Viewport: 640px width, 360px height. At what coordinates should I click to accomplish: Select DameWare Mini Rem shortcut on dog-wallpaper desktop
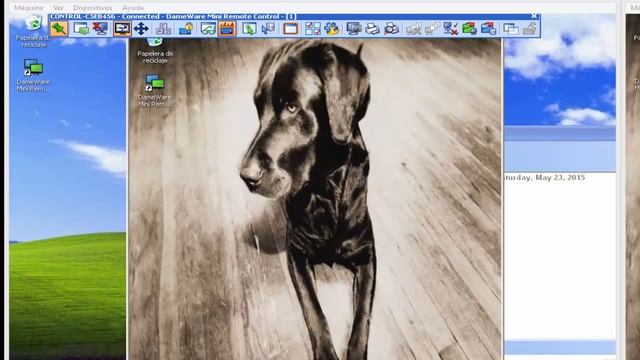pyautogui.click(x=155, y=91)
